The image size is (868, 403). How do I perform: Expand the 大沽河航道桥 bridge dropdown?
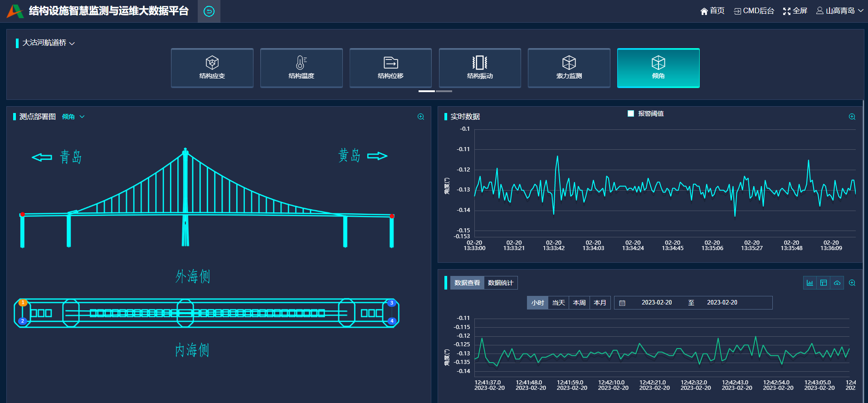pos(49,43)
